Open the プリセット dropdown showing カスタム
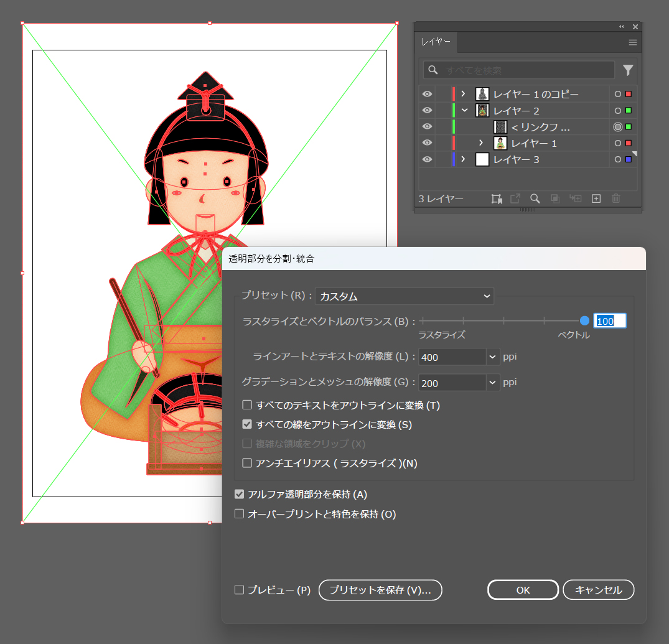Viewport: 669px width, 644px height. click(x=405, y=296)
